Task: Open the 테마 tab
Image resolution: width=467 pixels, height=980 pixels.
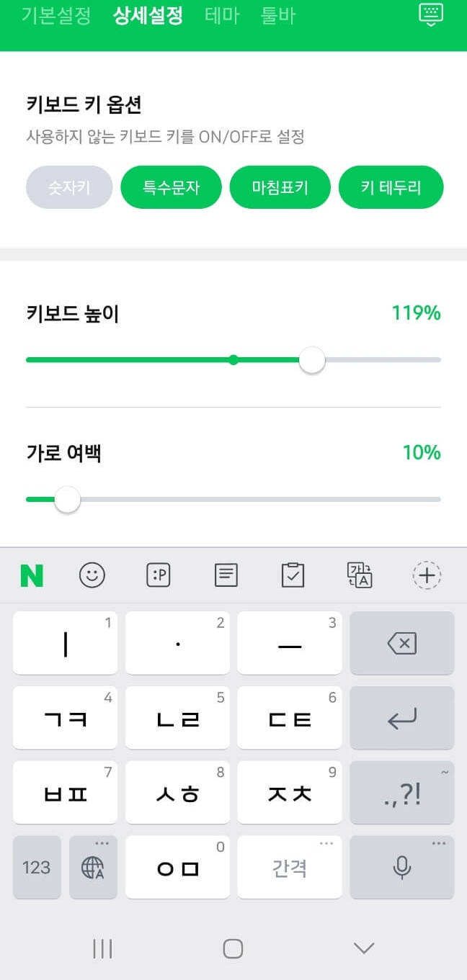Action: pyautogui.click(x=222, y=15)
